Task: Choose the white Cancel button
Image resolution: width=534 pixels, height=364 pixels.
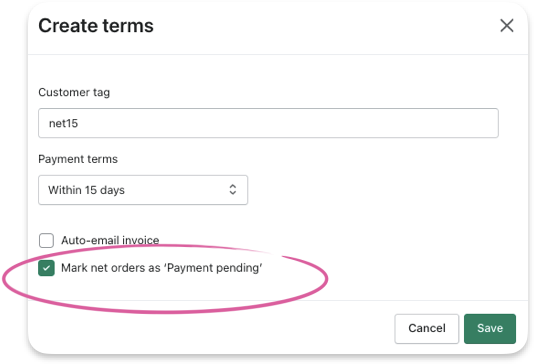Action: click(427, 329)
